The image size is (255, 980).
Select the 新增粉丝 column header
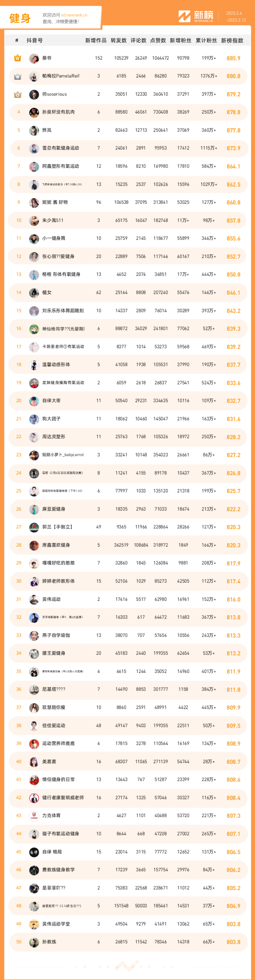tap(180, 40)
